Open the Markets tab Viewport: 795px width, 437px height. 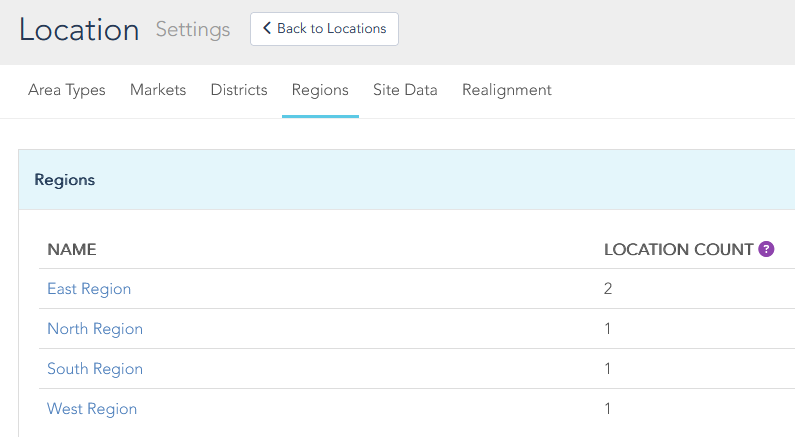tap(158, 90)
